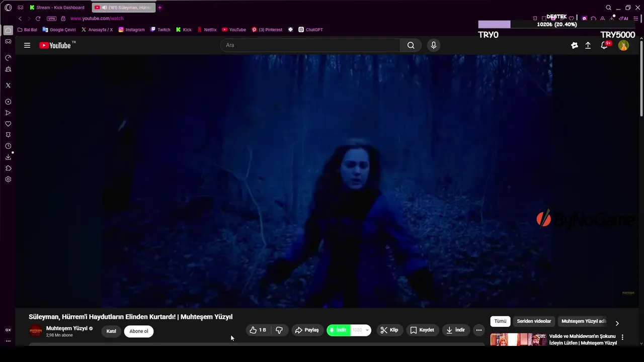Open sidebar three-dots more options

[x=8, y=341]
